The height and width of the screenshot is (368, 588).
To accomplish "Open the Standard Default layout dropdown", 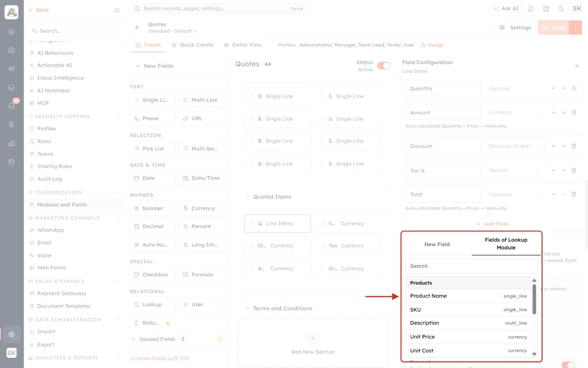I will click(x=172, y=31).
